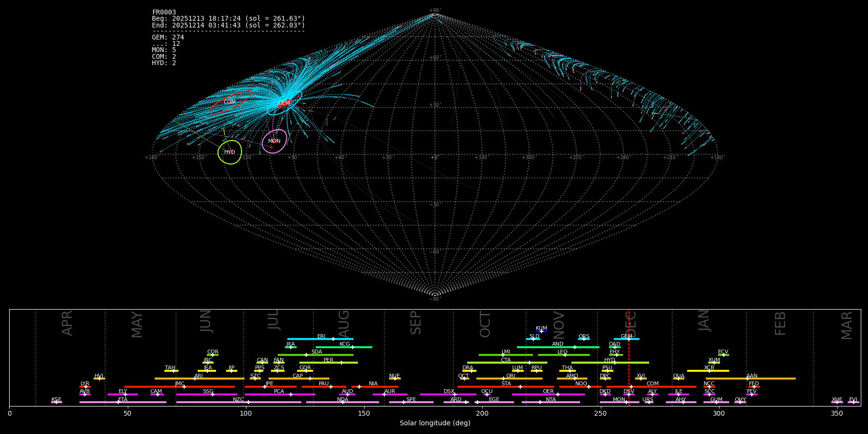Select the DRA shower label in the timeline
Image resolution: width=868 pixels, height=434 pixels.
[468, 368]
